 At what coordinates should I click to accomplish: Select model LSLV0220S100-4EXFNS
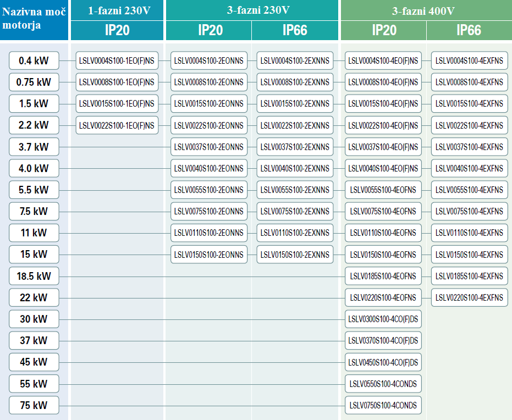point(469,298)
